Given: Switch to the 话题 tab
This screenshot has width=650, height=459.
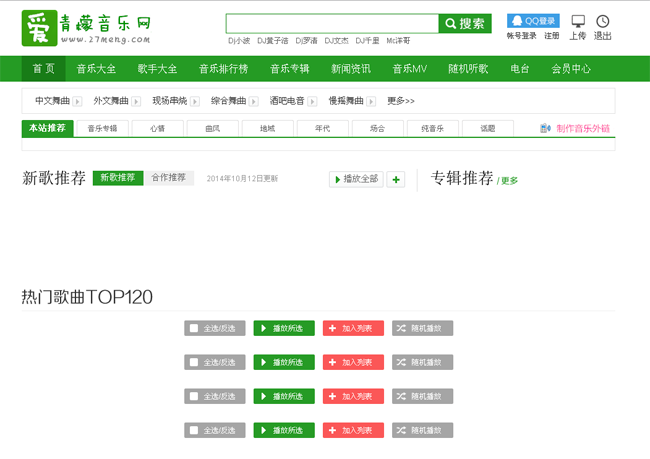Looking at the screenshot, I should point(488,129).
